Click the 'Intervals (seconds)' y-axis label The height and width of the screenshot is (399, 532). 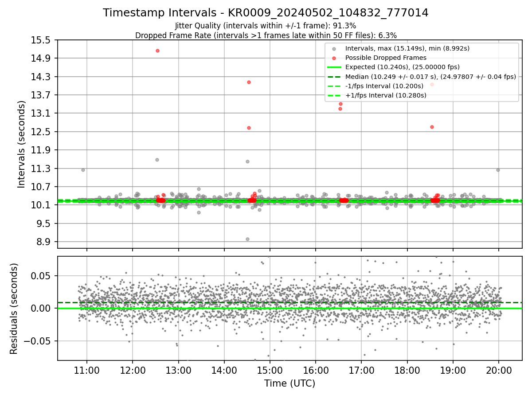click(22, 144)
